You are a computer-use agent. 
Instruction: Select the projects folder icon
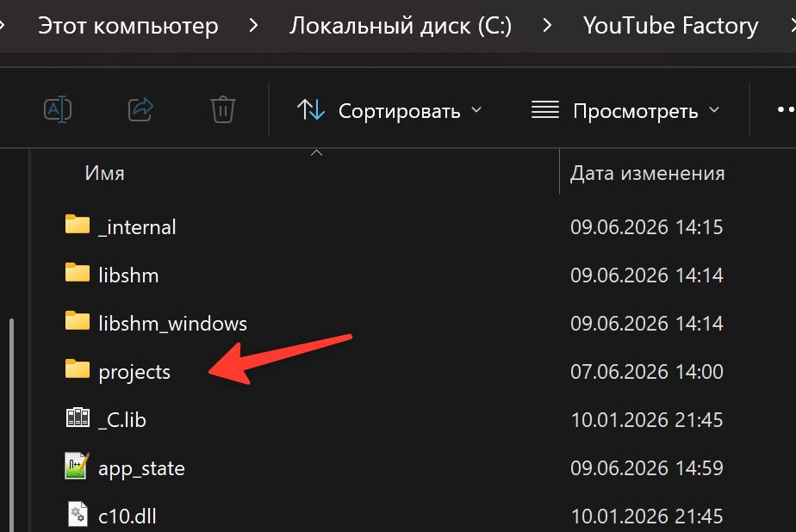[78, 368]
